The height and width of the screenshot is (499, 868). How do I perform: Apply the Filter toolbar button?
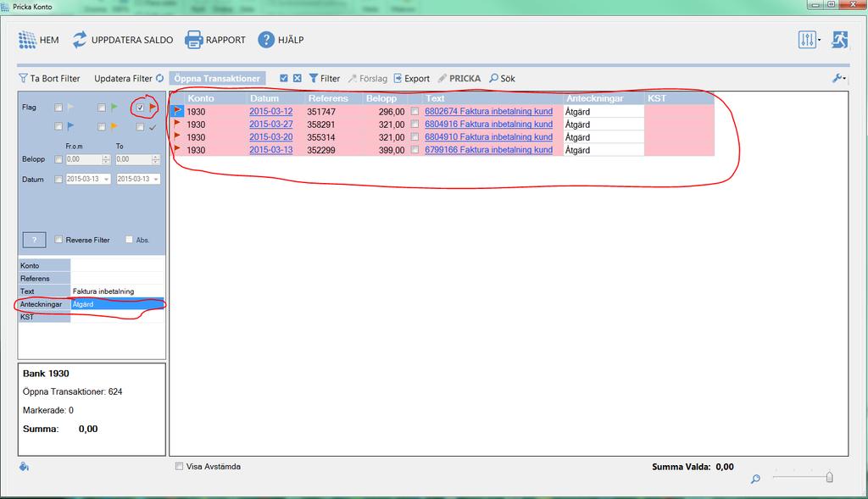[325, 79]
